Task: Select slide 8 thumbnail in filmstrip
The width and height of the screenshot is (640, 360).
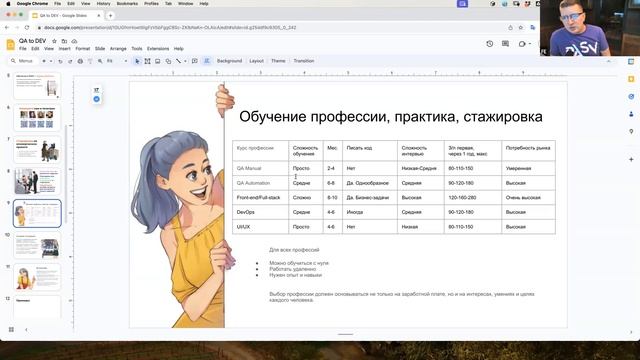Action: coord(37,181)
